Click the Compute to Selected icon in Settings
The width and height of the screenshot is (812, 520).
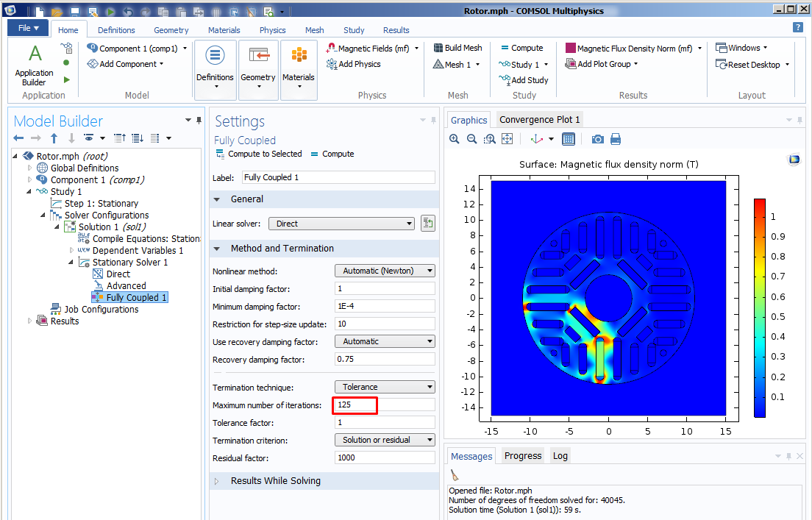pos(220,154)
